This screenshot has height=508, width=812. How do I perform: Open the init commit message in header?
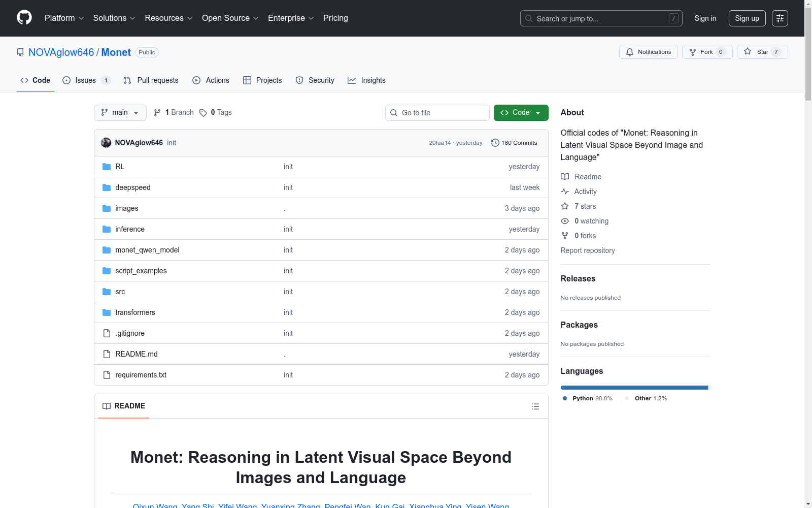point(172,143)
